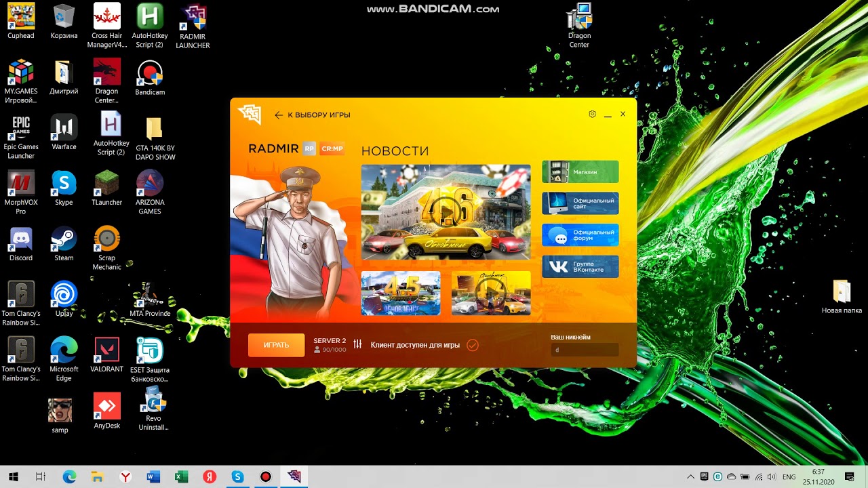Open Warface desktop shortcut

pyautogui.click(x=64, y=133)
